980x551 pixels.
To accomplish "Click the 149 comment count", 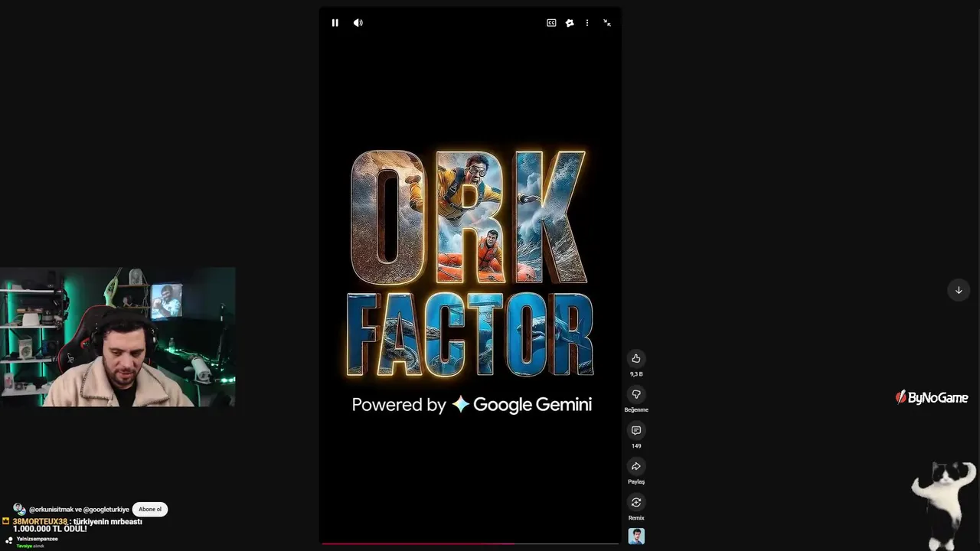I will [636, 446].
